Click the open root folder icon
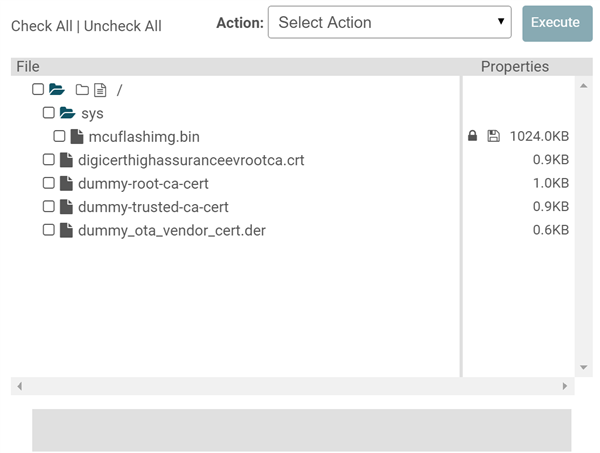Image resolution: width=600 pixels, height=453 pixels. pyautogui.click(x=57, y=90)
